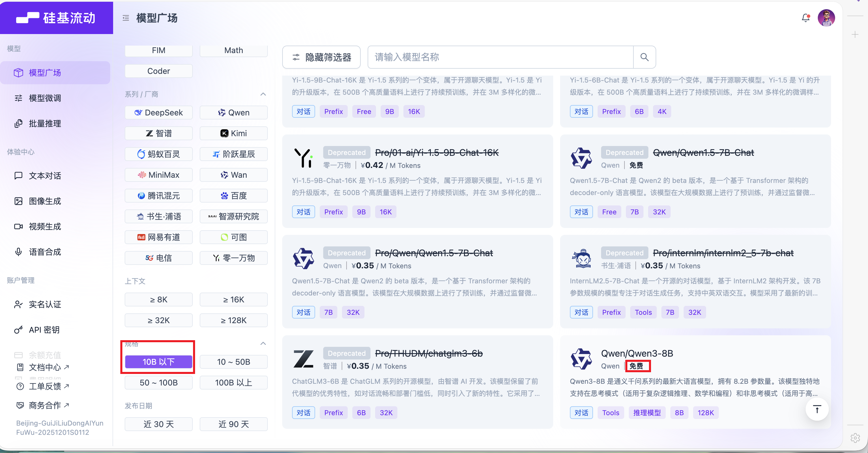Image resolution: width=868 pixels, height=453 pixels.
Task: Select the 近 30 天 release date filter
Action: pyautogui.click(x=158, y=424)
